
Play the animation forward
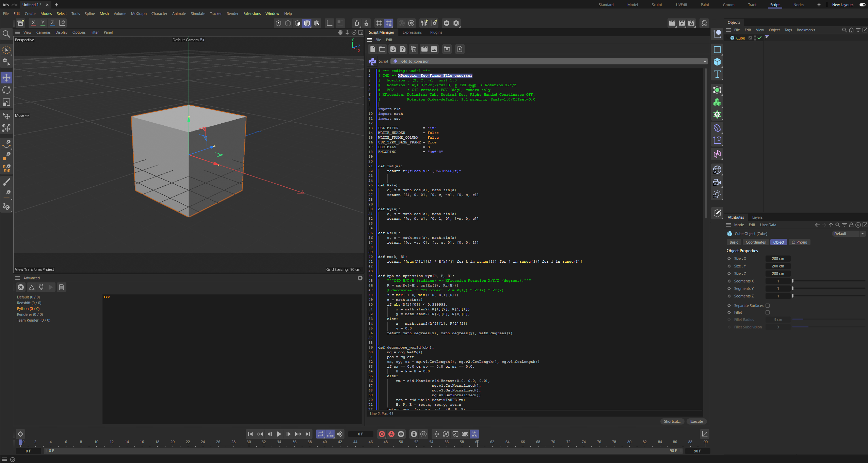point(279,434)
